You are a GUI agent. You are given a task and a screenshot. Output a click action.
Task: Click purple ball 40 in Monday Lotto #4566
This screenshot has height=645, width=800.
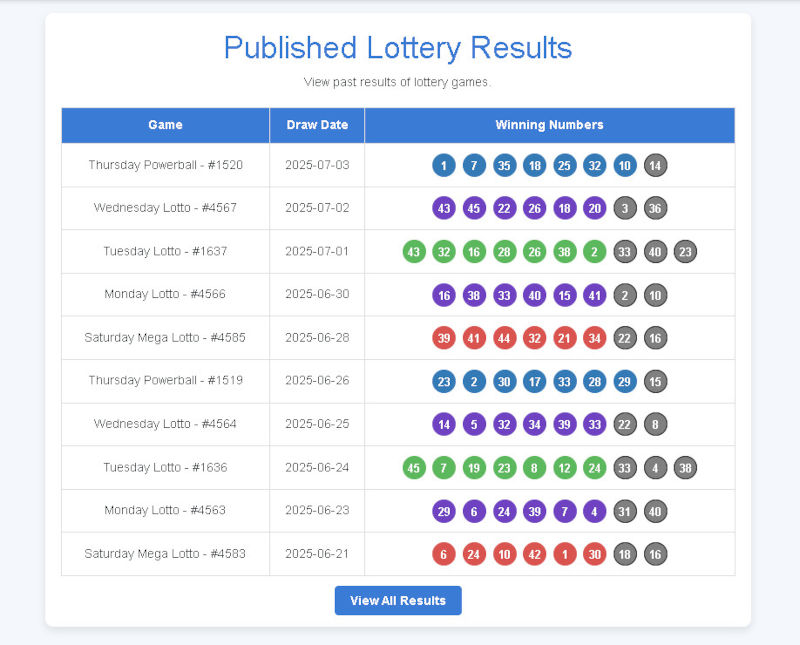(x=534, y=294)
